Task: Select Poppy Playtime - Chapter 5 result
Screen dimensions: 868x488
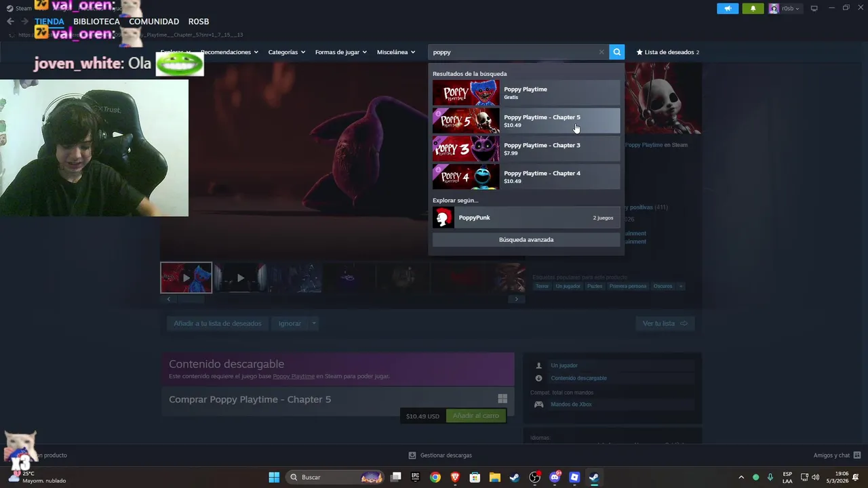Action: click(x=526, y=121)
